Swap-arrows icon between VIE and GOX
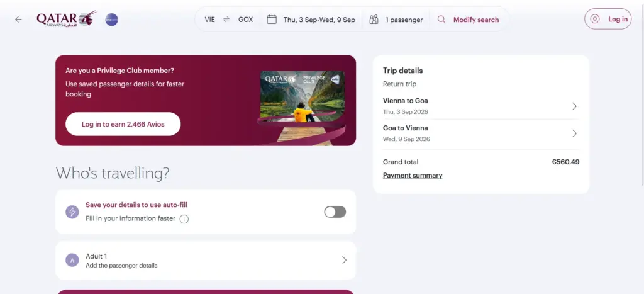This screenshot has width=644, height=294. click(x=226, y=20)
